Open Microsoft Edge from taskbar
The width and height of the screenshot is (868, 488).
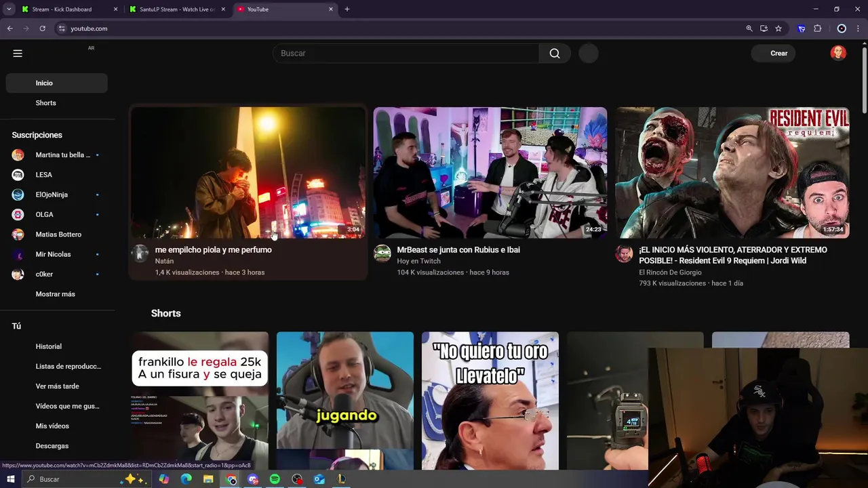coord(186,479)
